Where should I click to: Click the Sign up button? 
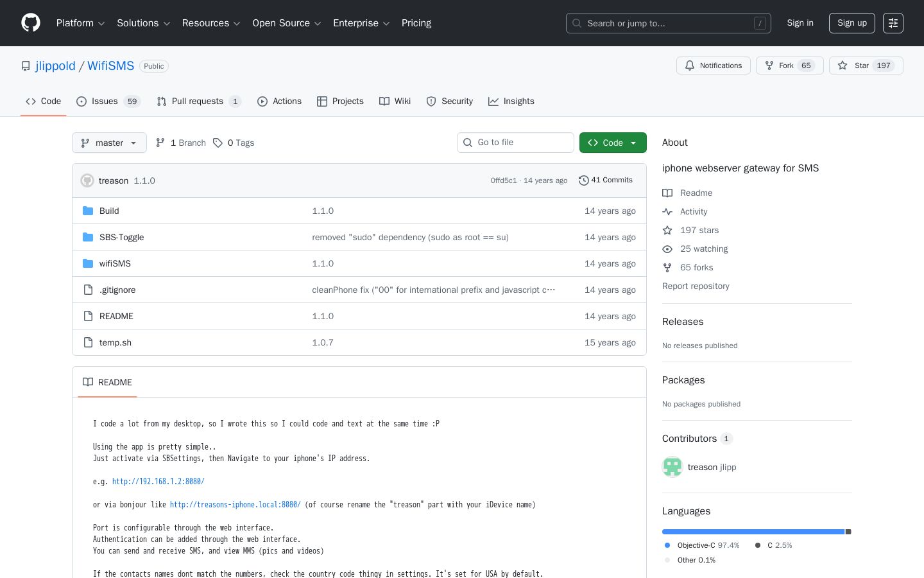click(852, 23)
